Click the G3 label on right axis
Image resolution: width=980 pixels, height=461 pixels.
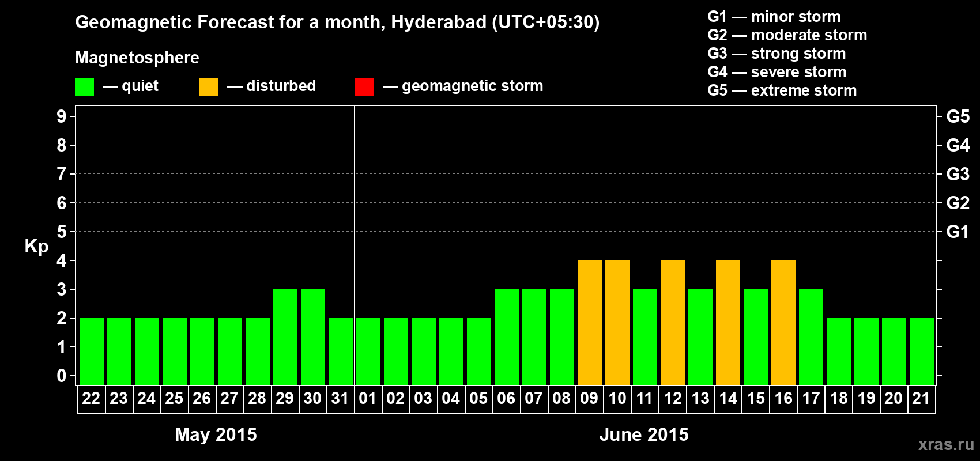point(958,174)
